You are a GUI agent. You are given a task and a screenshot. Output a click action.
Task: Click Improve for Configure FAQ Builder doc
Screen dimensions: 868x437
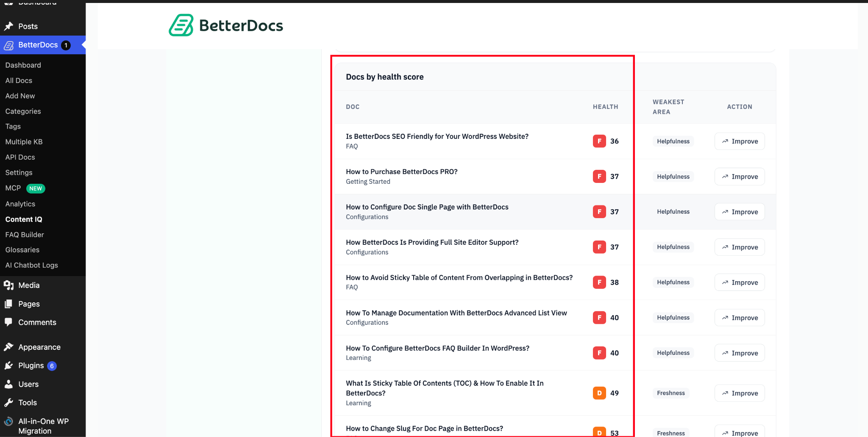(x=740, y=353)
